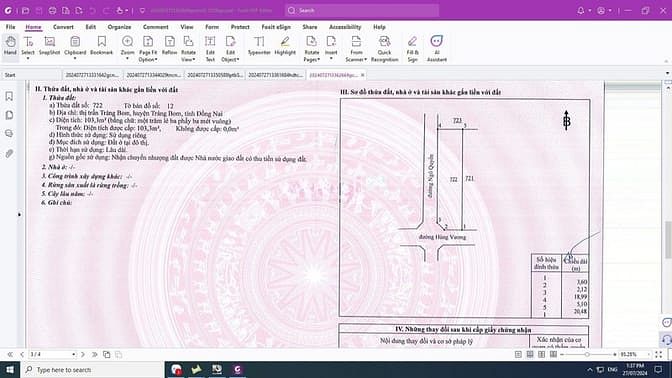Click the Insert pages icon
This screenshot has height=378, width=672.
(x=331, y=42)
